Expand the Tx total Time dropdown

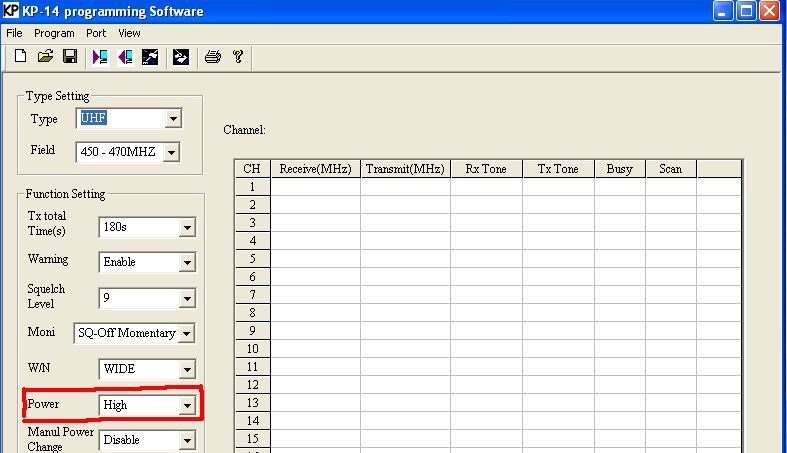(x=187, y=227)
